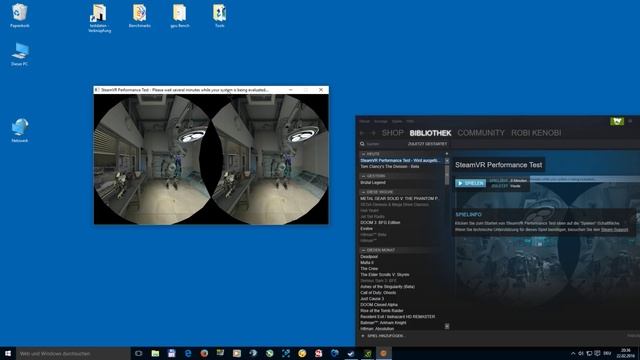Screen dimensions: 640x360
Task: Open the Dieser PC desktop icon
Action: tap(19, 54)
